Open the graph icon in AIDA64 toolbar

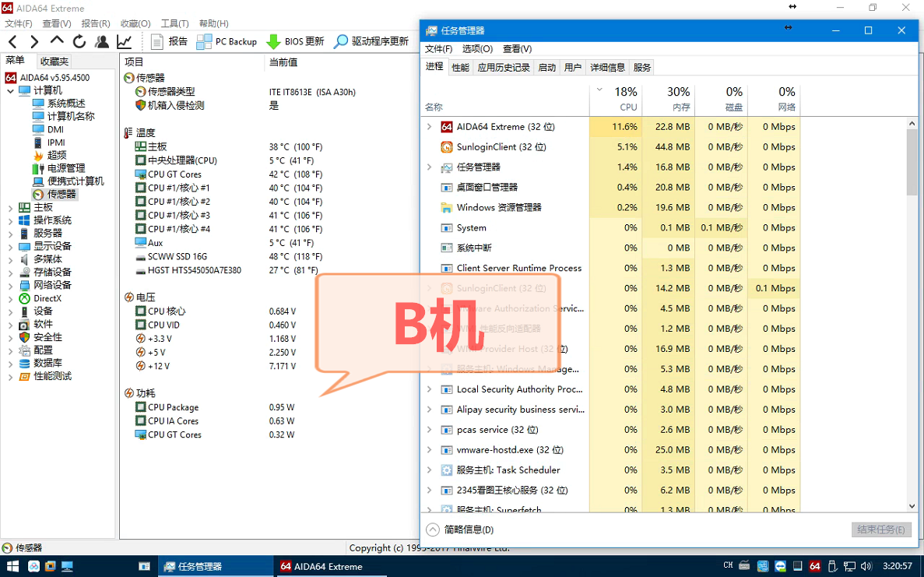[125, 41]
